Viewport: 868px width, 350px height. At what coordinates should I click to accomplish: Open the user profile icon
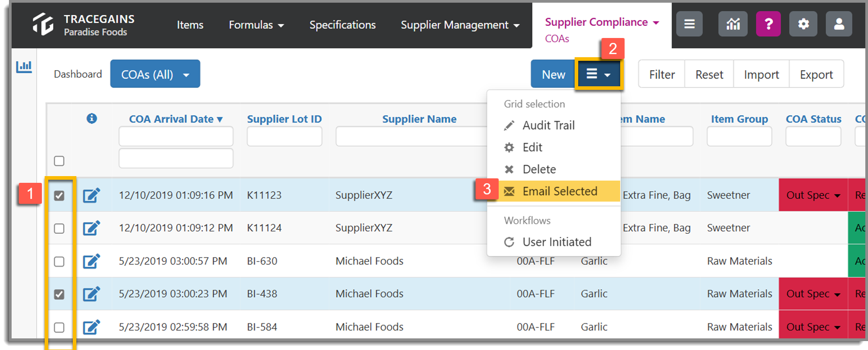tap(839, 24)
